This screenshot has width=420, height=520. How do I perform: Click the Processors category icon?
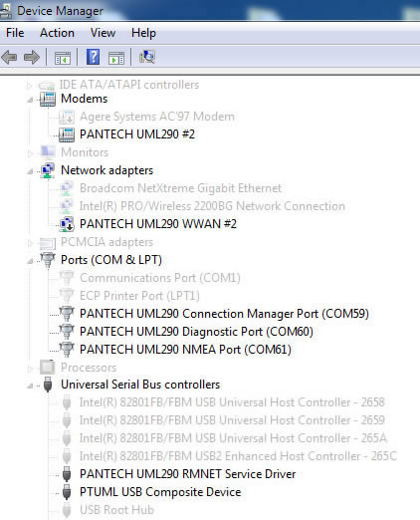tap(48, 368)
